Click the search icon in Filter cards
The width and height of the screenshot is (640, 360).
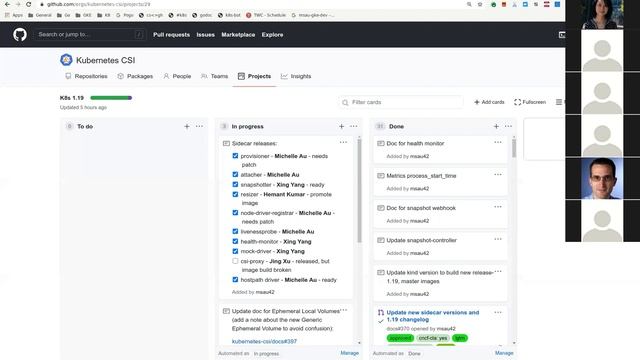(345, 102)
